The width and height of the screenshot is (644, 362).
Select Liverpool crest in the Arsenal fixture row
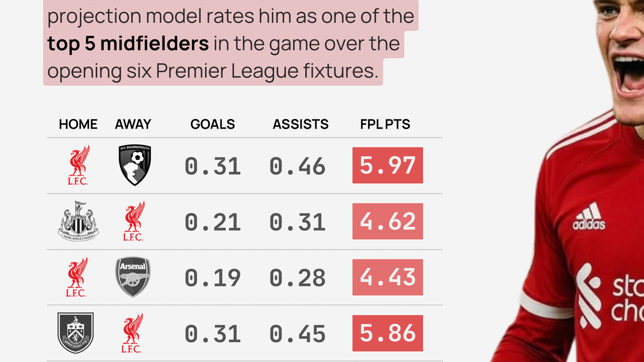pos(77,277)
